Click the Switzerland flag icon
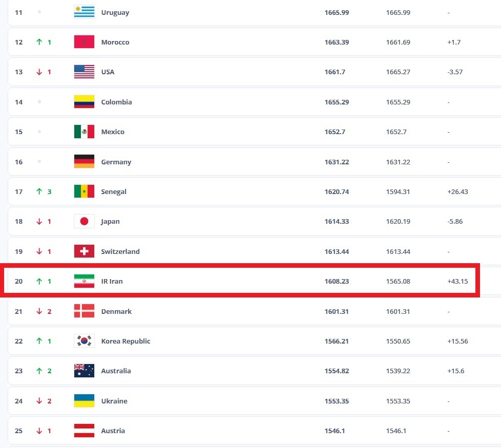This screenshot has width=501, height=448. click(x=84, y=251)
